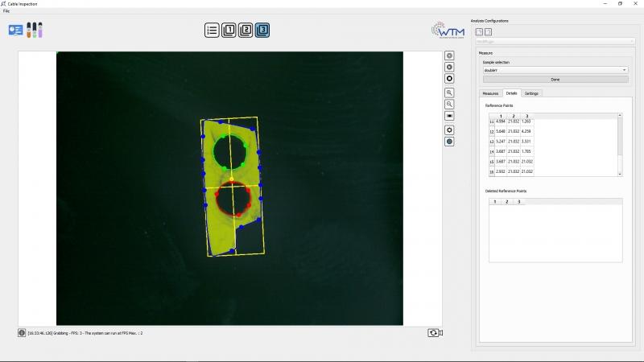Screen dimensions: 644x362
Task: Select row 13 header in Reference Points
Action: (492, 142)
